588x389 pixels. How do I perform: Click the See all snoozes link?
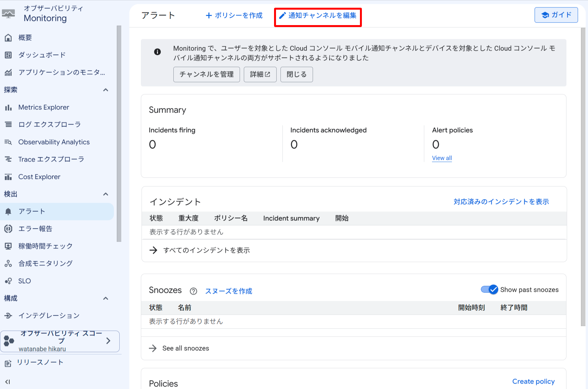(x=186, y=348)
